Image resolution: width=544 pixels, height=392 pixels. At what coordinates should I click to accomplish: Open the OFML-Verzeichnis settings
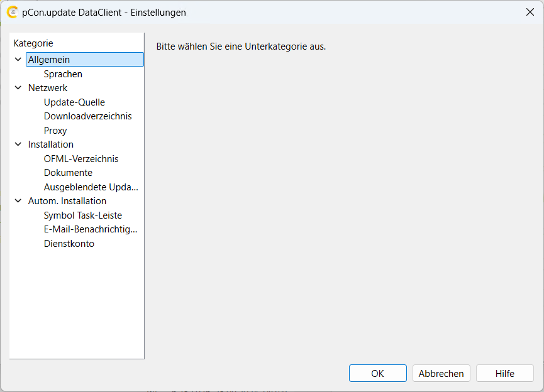click(x=81, y=159)
